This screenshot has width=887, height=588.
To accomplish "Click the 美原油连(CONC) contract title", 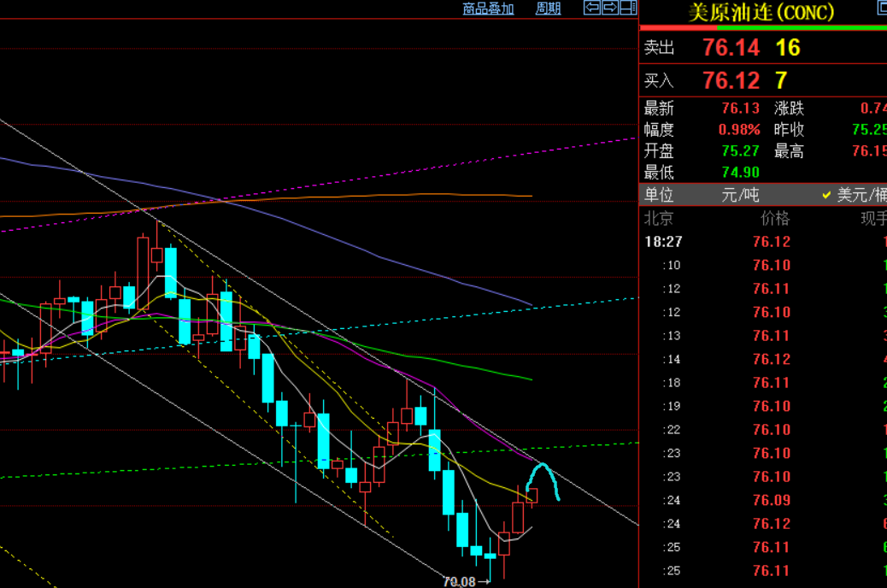I will click(x=761, y=12).
